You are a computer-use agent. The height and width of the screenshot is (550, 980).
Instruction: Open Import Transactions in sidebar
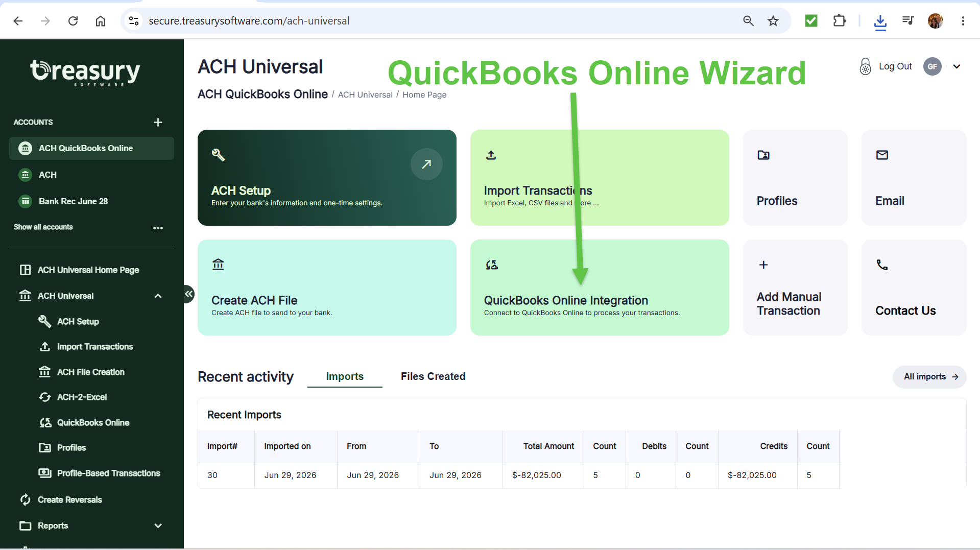coord(94,347)
